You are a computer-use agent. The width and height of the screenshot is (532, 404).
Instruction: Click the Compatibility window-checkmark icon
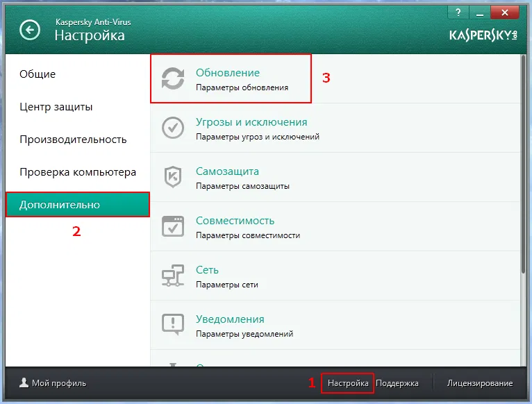pos(173,226)
